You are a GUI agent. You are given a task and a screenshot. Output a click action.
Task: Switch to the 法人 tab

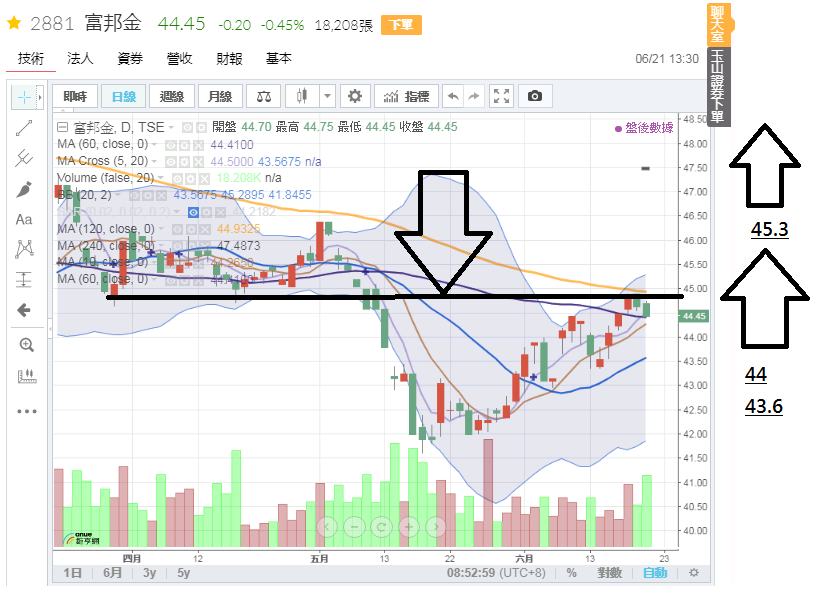(80, 58)
